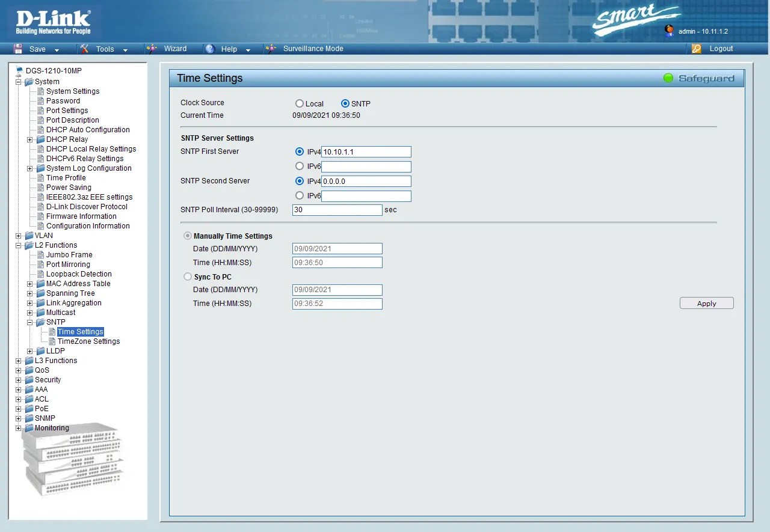Click the SNMP folder icon
Screen dimensions: 770x532
[29, 418]
